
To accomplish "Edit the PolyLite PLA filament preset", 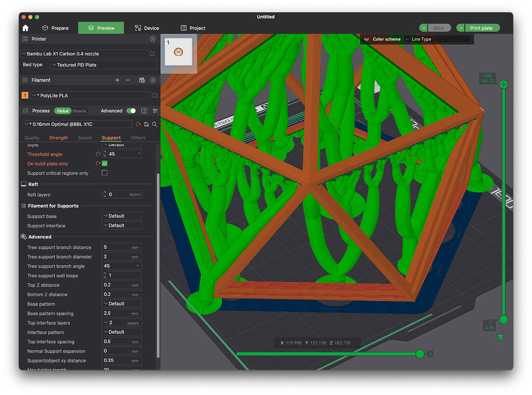I will pos(155,96).
